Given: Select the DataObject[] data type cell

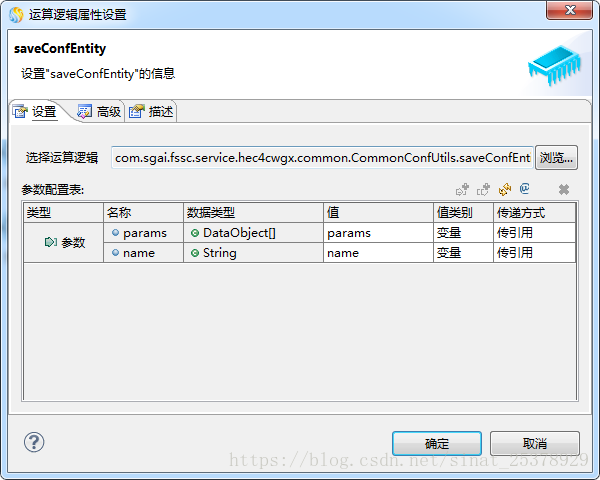Looking at the screenshot, I should coord(253,233).
